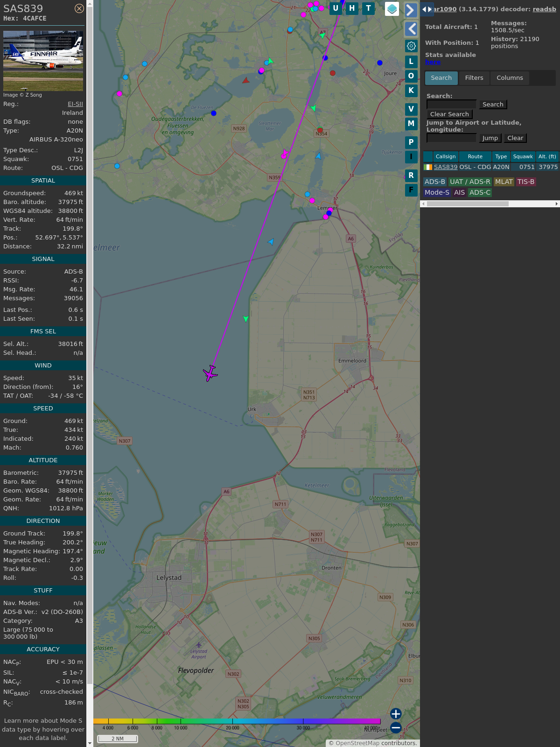Screen dimensions: 560x747
Task: Collapse sidebar with left chevron button
Action: 411,29
